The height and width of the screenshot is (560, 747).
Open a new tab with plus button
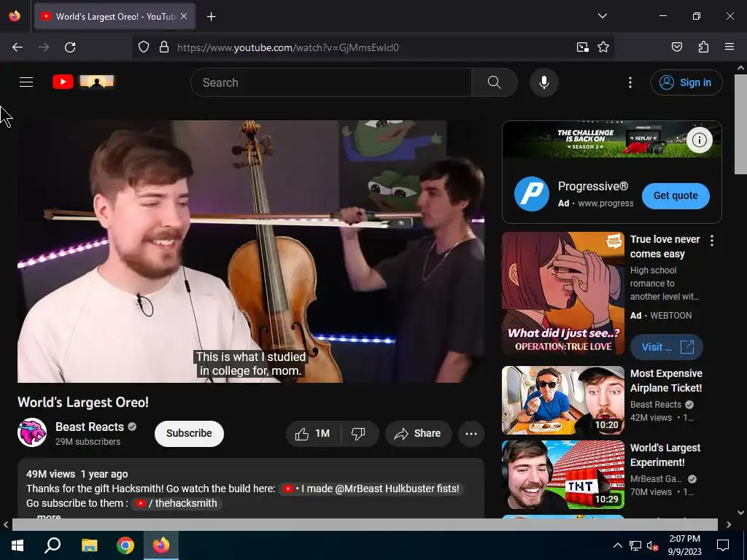(x=211, y=17)
